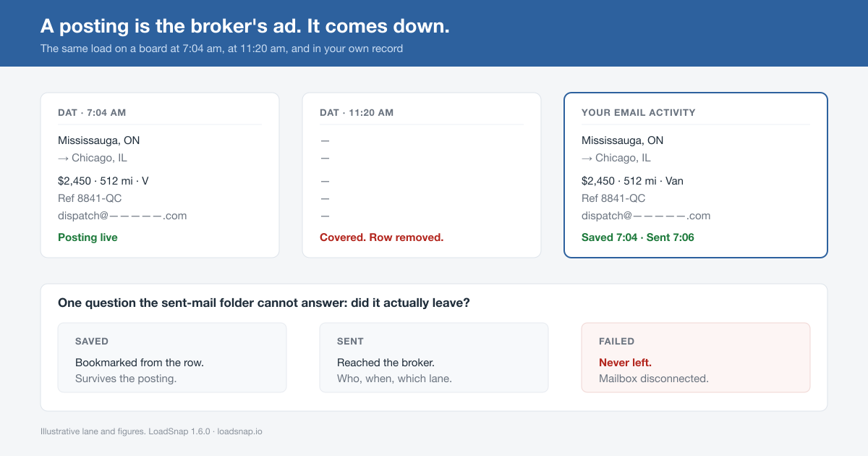Click the dispatch email in the email activity card

click(x=646, y=216)
